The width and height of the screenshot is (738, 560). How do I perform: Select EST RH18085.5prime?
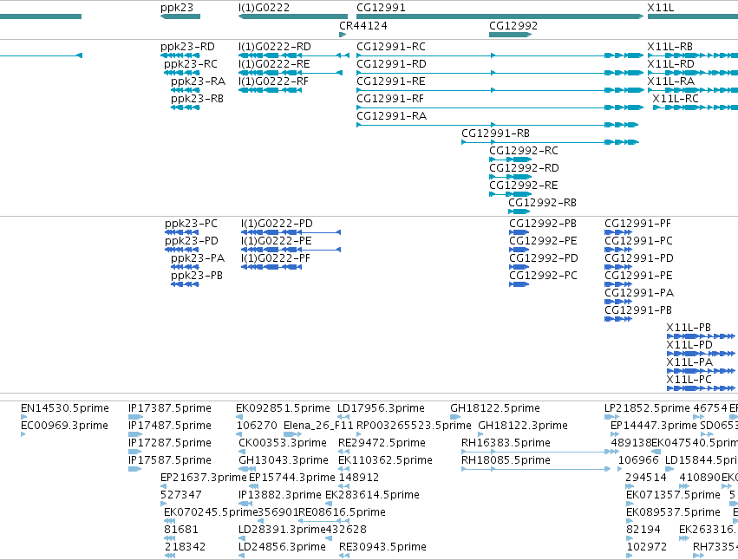click(x=506, y=460)
